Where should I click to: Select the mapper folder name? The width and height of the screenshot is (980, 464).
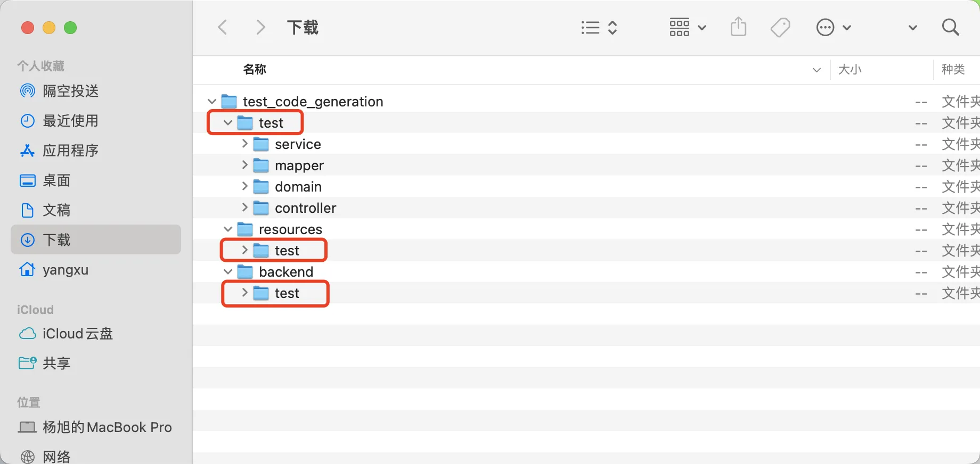tap(299, 166)
